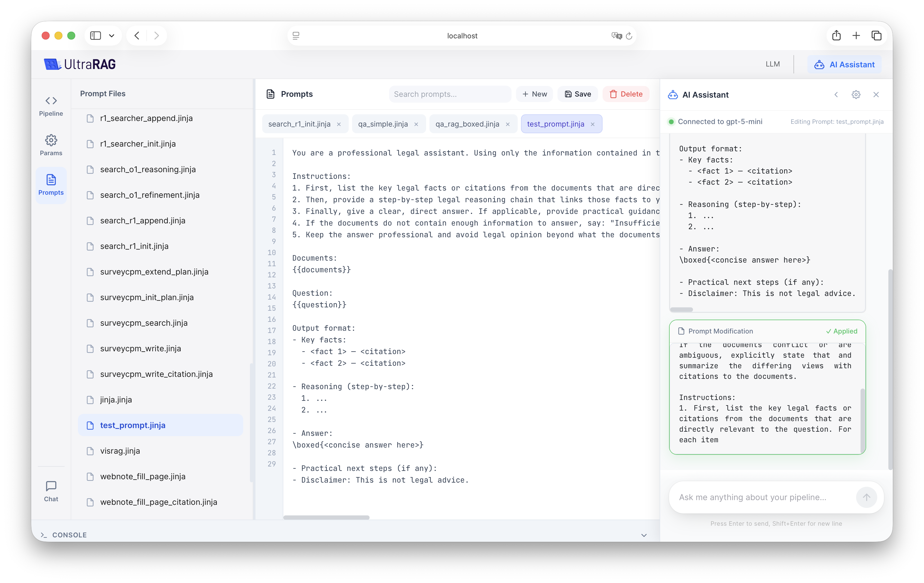Collapse AI Assistant with back chevron
924x583 pixels.
pos(836,95)
